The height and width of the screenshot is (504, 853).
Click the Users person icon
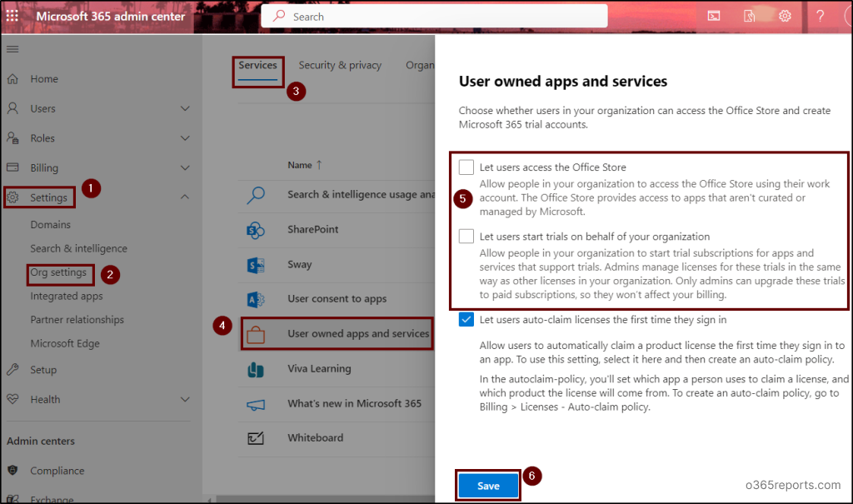[x=12, y=108]
